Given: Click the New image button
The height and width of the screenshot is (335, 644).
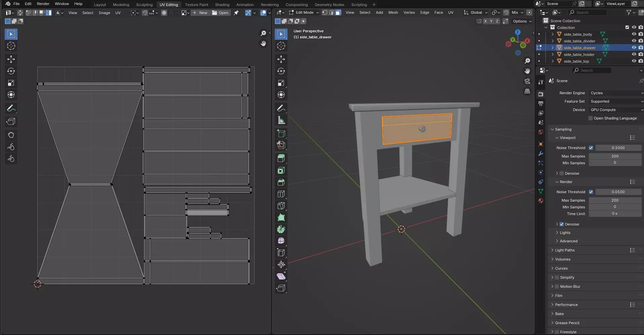Looking at the screenshot, I should 200,13.
